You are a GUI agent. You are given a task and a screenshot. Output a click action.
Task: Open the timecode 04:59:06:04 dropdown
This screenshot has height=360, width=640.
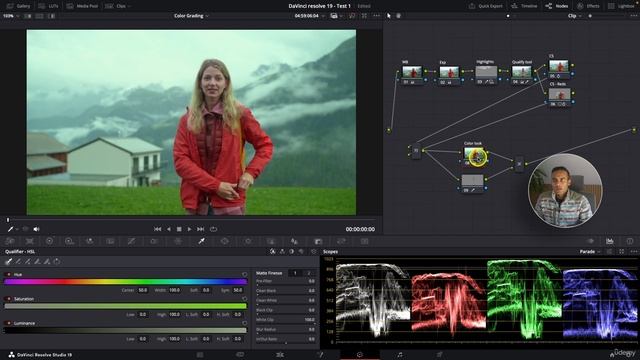(310, 16)
